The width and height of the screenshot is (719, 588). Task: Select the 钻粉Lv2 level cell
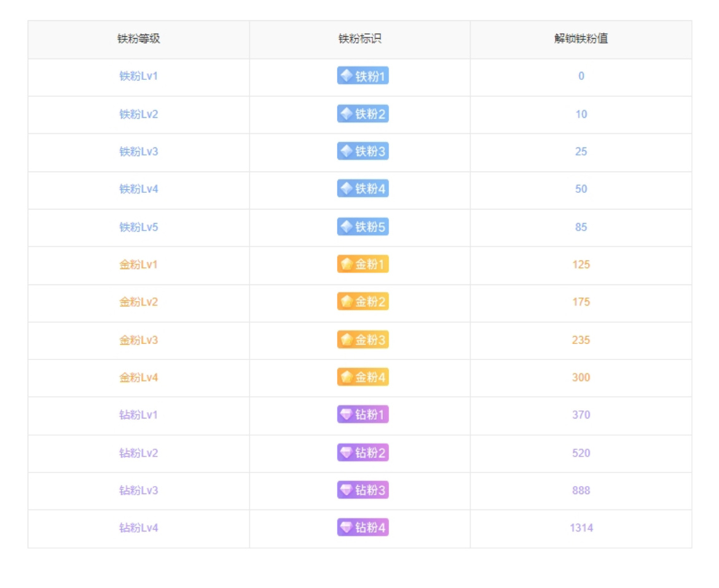[138, 453]
